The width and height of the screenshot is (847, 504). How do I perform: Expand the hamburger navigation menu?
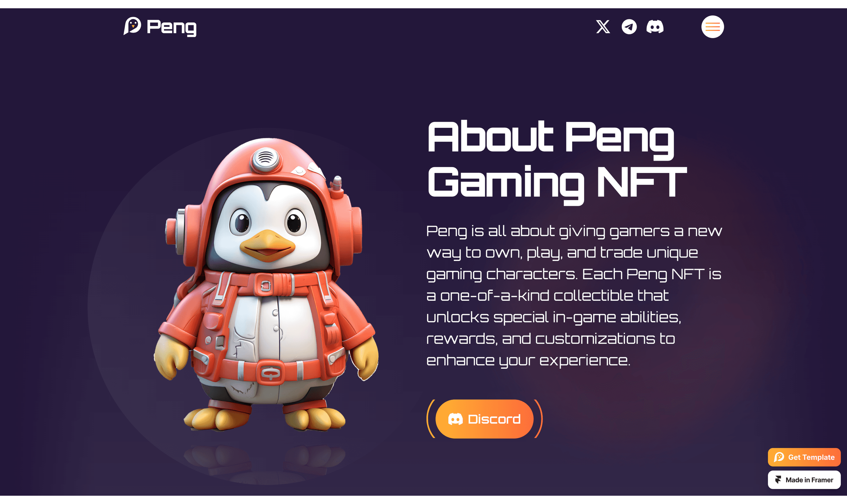pos(712,27)
